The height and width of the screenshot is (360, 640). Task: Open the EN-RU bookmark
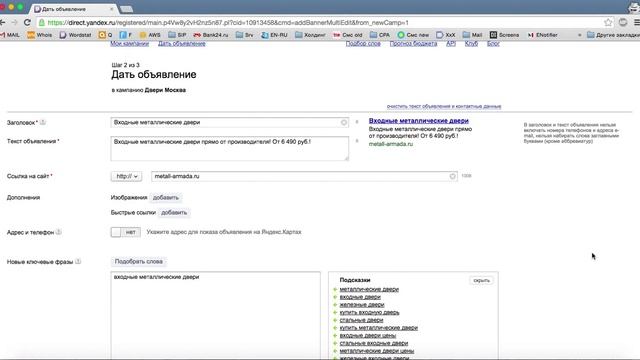tap(274, 35)
